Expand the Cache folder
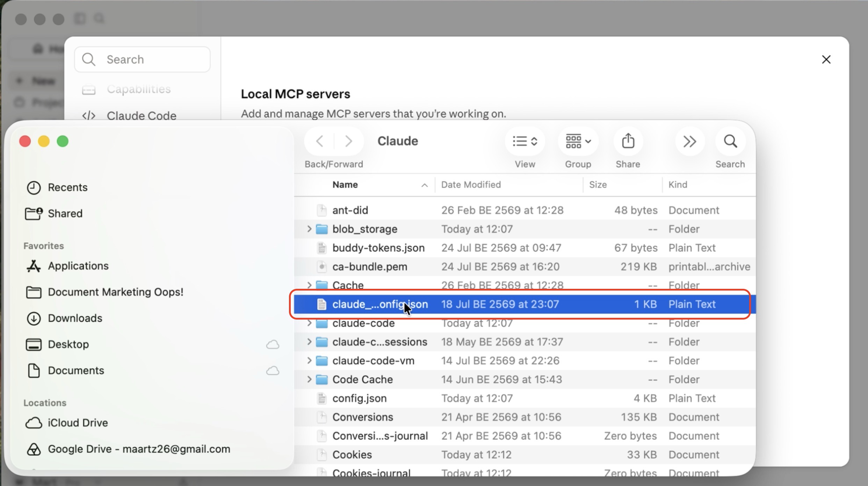This screenshot has width=868, height=486. click(x=309, y=285)
